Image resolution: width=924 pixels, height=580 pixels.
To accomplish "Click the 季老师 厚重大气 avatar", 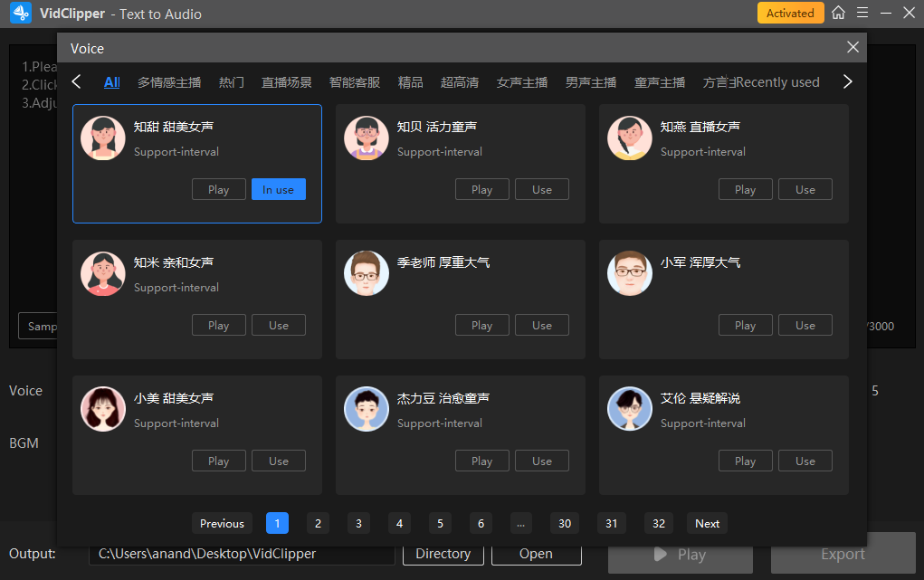I will pos(367,273).
